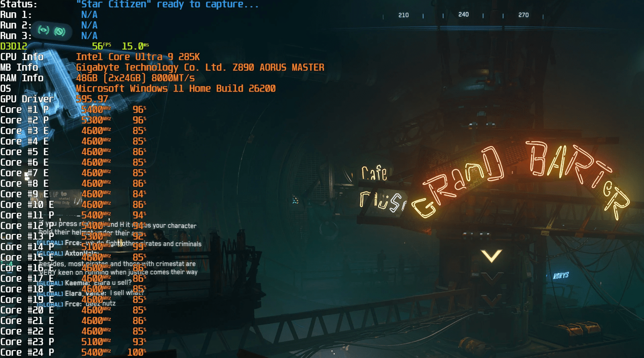Click the Core #3 E label
Viewport: 644px width, 358px height.
[x=25, y=131]
